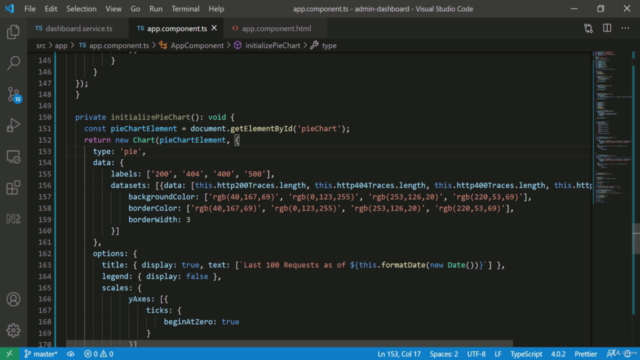Screen dimensions: 640x360
Task: Open the N2 extension icon in activity bar
Action: click(13, 219)
